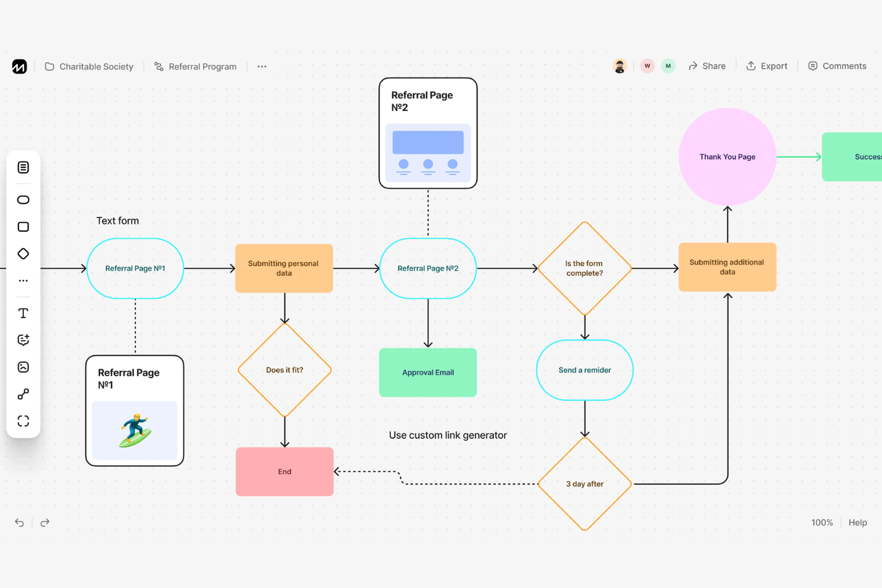Select the Oval shape tool
The height and width of the screenshot is (588, 882).
[23, 200]
